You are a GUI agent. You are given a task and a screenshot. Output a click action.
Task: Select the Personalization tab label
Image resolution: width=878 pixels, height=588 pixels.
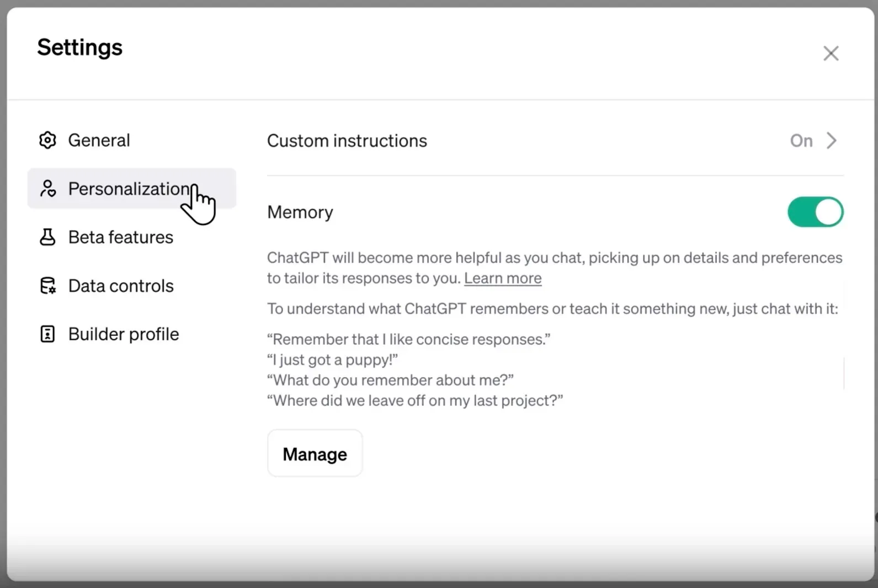click(x=128, y=189)
